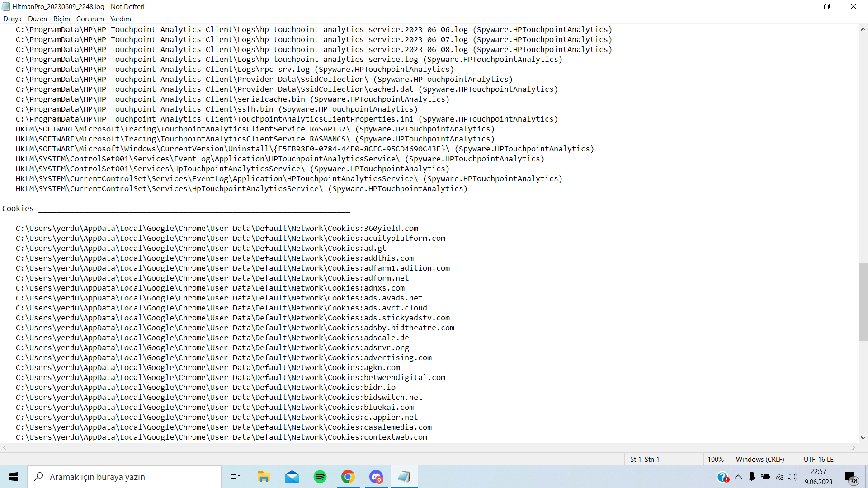The width and height of the screenshot is (868, 488).
Task: Click the scroll up arrow of the vertical scrollbar
Action: (863, 29)
